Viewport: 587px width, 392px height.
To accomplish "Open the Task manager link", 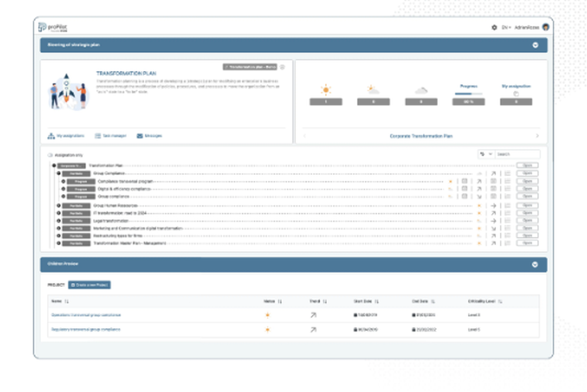I will click(110, 136).
